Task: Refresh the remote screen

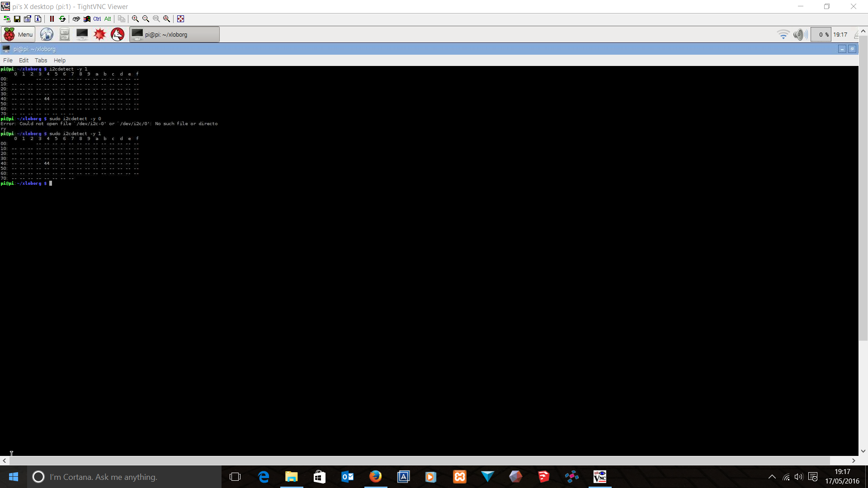Action: pos(62,19)
